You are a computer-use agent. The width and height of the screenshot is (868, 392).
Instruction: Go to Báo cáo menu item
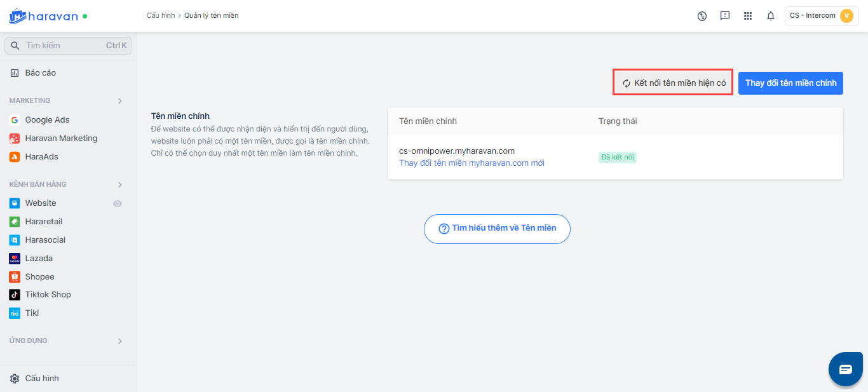tap(41, 73)
